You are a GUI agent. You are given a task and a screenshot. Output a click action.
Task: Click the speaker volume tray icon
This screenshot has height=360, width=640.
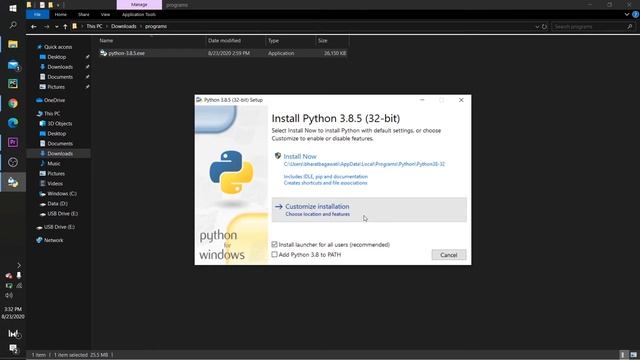tap(9, 296)
